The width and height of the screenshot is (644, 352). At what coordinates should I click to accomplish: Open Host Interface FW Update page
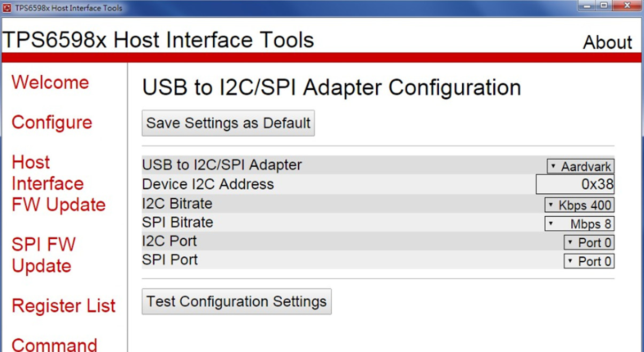58,184
